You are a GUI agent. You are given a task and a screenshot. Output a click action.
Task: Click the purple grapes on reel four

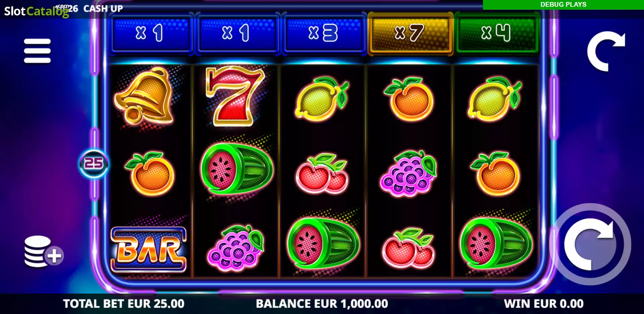[x=408, y=173]
